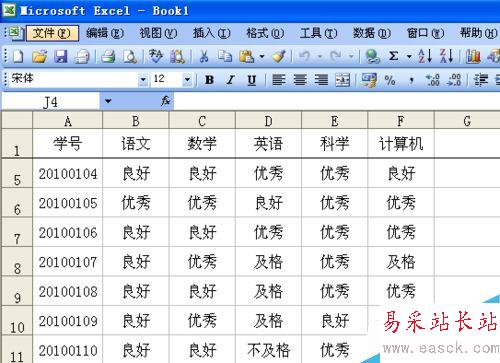500x363 pixels.
Task: Open the 工具(T) menu
Action: click(318, 33)
